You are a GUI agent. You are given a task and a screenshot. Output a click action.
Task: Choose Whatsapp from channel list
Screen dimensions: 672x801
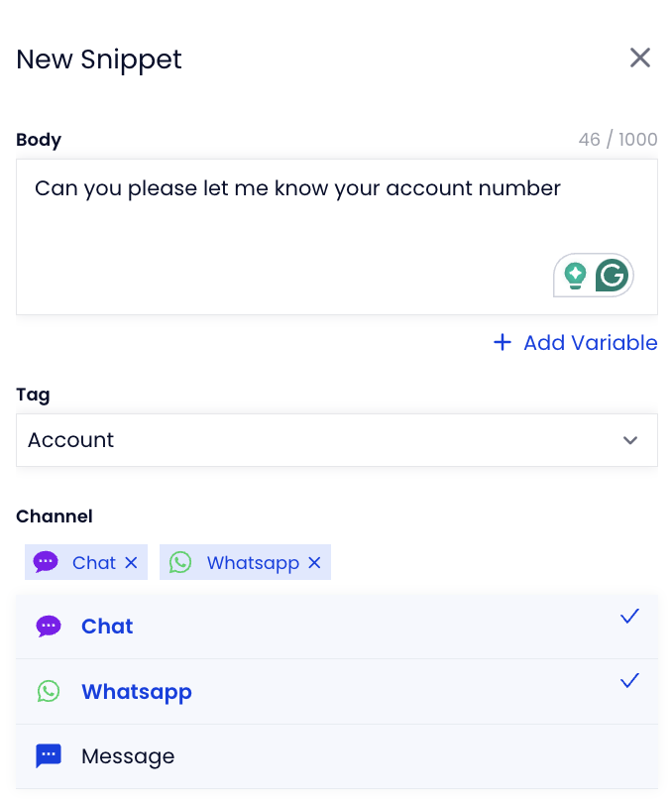pyautogui.click(x=337, y=691)
